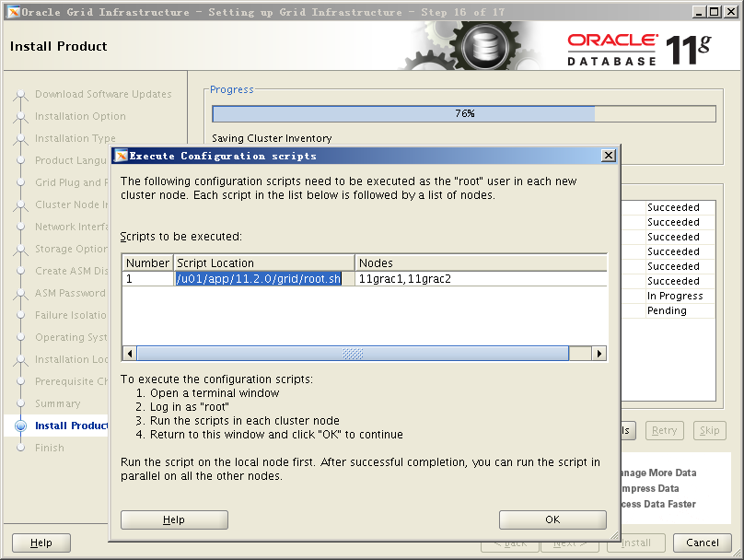This screenshot has height=560, width=744.
Task: Click the scrollbar right arrow in scripts table
Action: [x=599, y=354]
